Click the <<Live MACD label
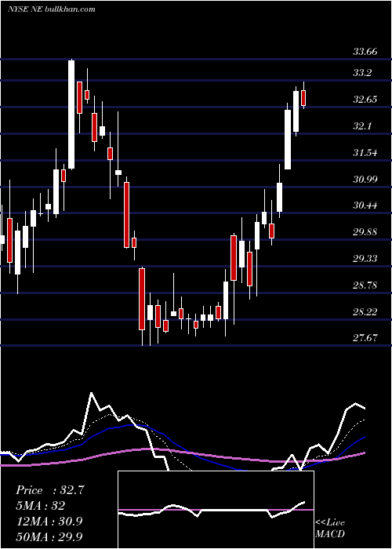The height and width of the screenshot is (549, 392). tap(330, 528)
